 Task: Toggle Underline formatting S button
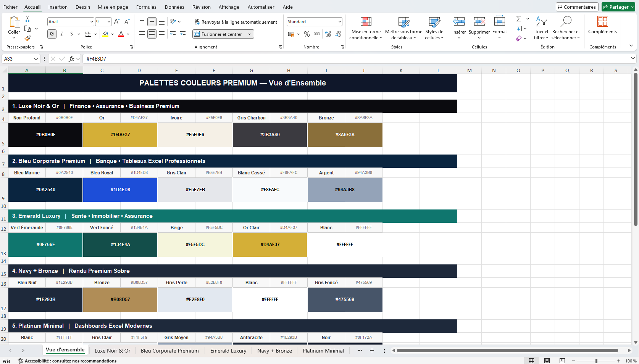point(71,34)
